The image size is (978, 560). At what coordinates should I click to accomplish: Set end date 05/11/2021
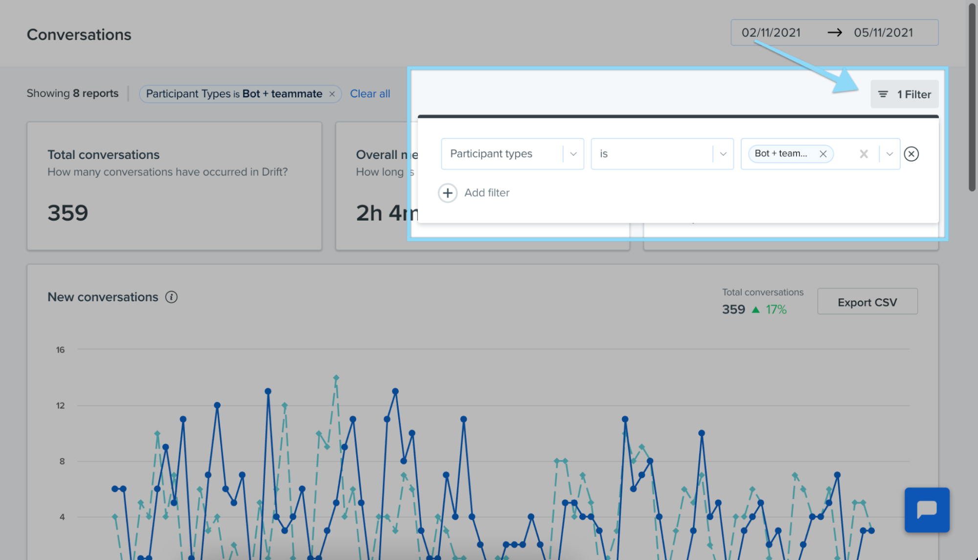[x=883, y=33]
